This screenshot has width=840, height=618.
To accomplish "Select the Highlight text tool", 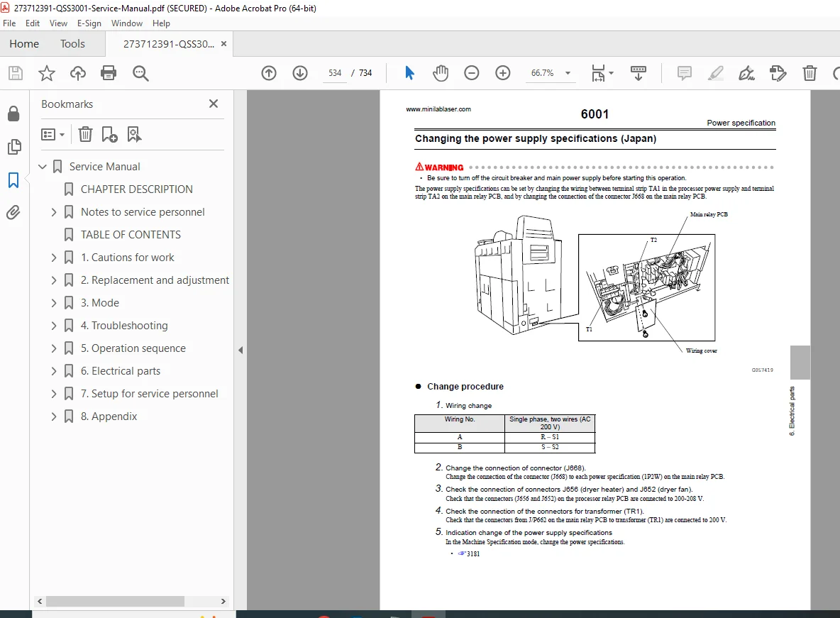I will [715, 73].
